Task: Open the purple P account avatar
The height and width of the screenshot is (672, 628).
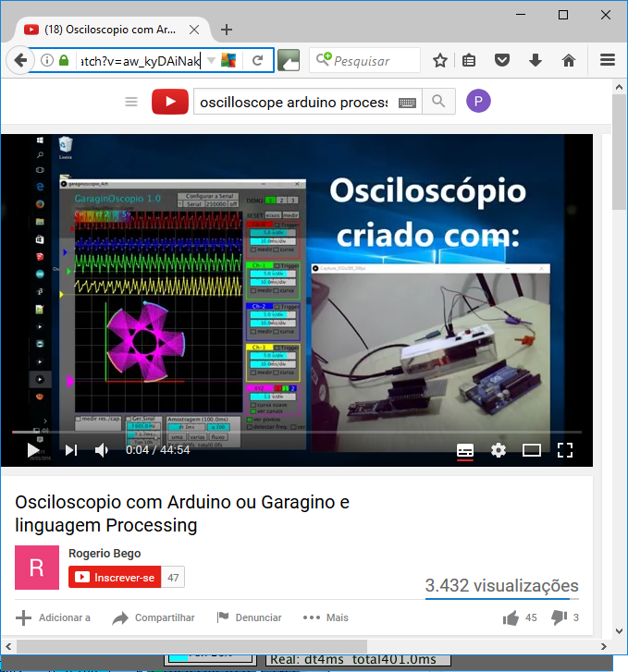Action: point(478,101)
